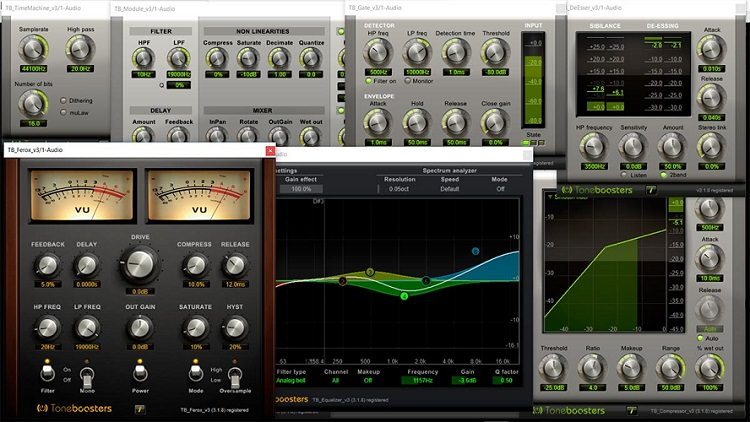Select the blue EQ band node
Screen dimensions: 750x422
(475, 251)
